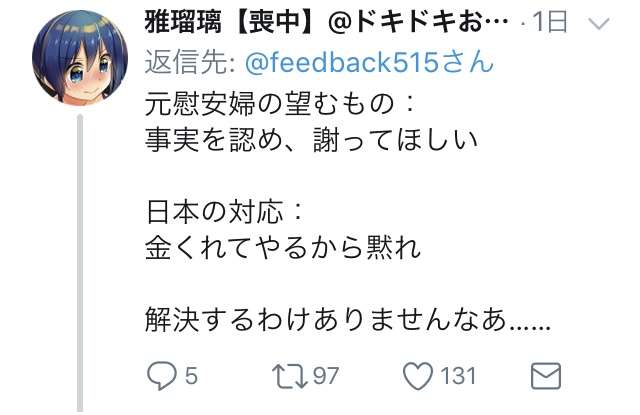The width and height of the screenshot is (640, 415).
Task: Retweet this post using the arrows icon
Action: coord(290,376)
